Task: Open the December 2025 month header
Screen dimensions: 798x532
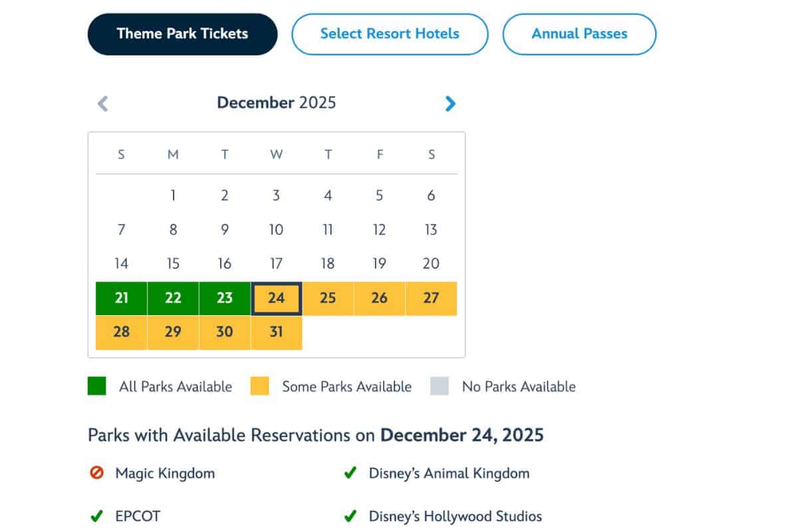Action: click(276, 102)
